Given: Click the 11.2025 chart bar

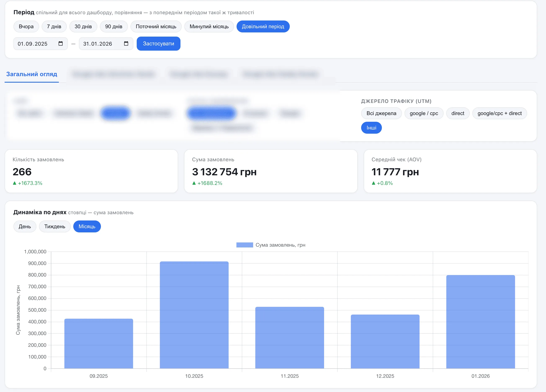Looking at the screenshot, I should tap(290, 338).
